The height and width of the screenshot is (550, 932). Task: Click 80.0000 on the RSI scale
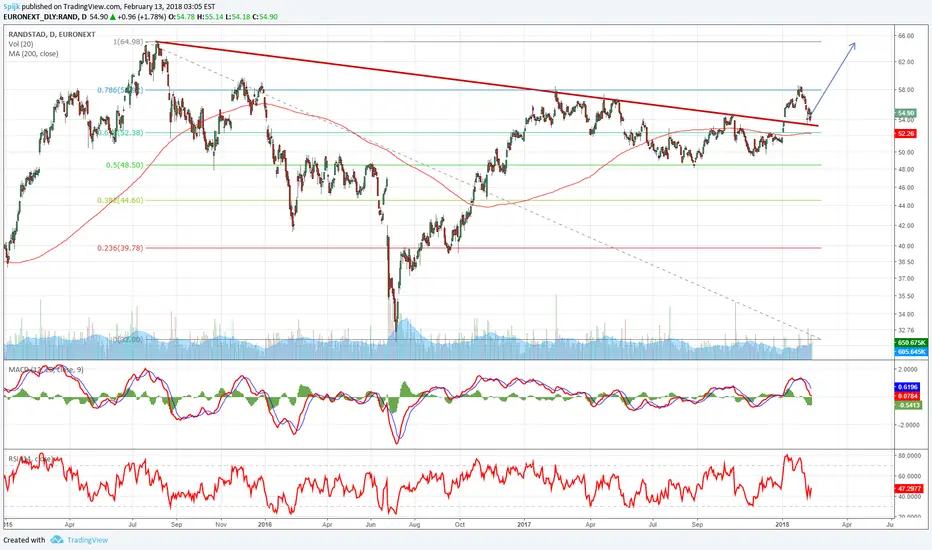(909, 455)
